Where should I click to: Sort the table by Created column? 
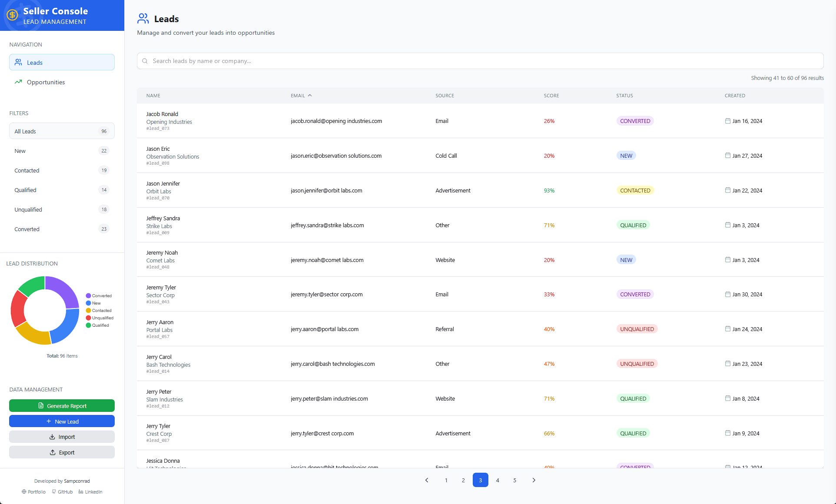pyautogui.click(x=735, y=96)
